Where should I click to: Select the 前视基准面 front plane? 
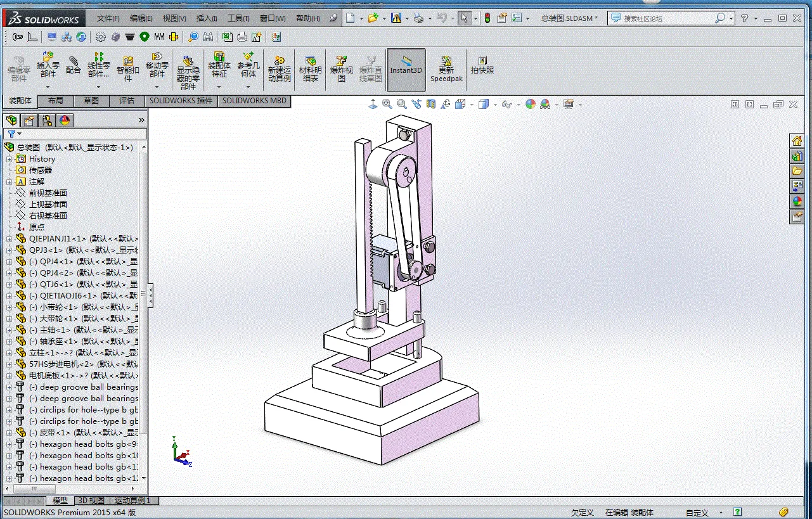pyautogui.click(x=48, y=193)
